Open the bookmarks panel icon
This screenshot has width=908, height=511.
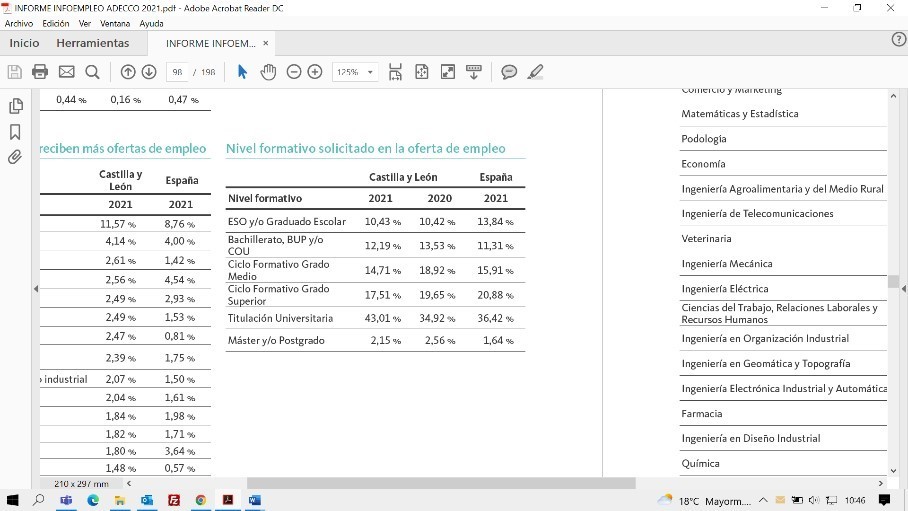(x=15, y=132)
